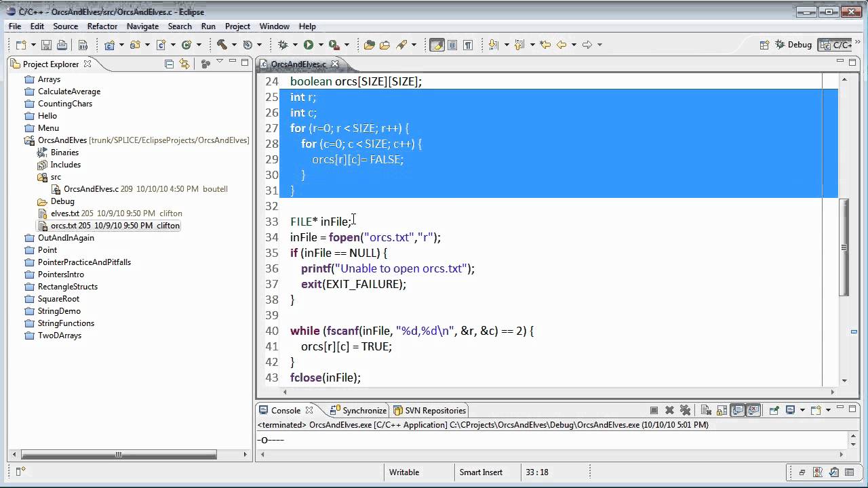Click the New file toolbar icon

click(x=22, y=45)
